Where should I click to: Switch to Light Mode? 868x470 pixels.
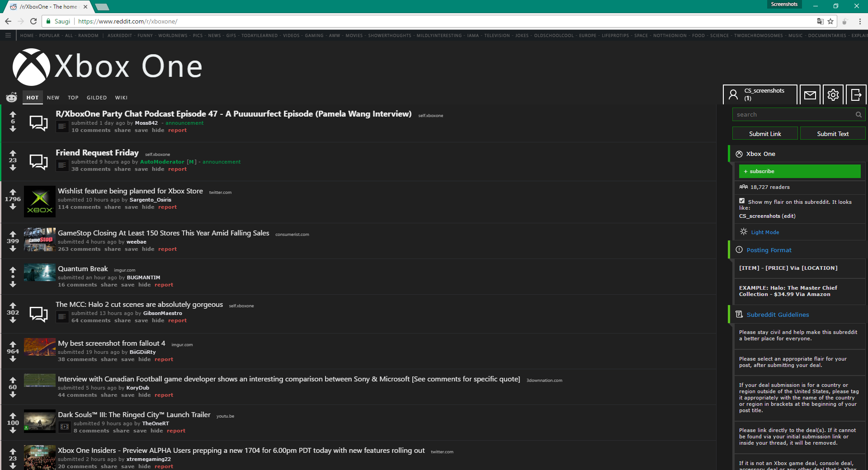765,232
